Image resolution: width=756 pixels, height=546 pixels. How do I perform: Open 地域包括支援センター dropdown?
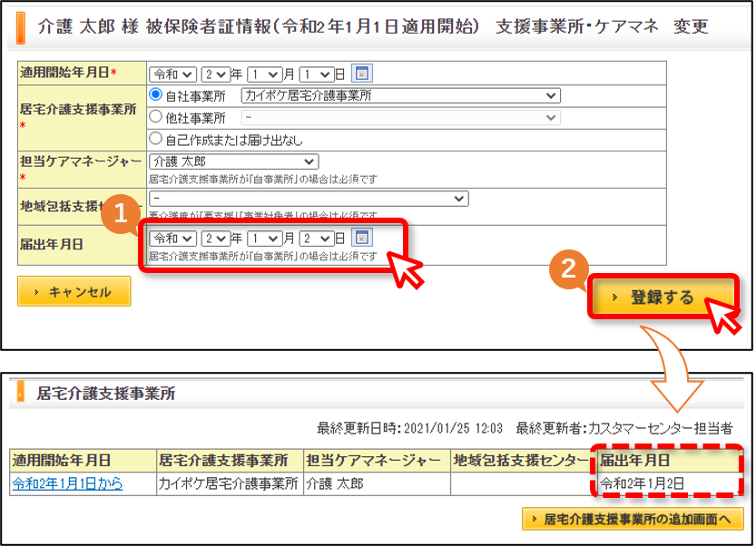click(x=309, y=199)
